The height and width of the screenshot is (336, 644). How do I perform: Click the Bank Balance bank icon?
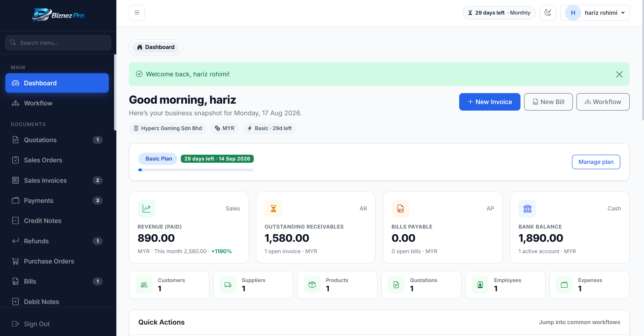point(527,208)
